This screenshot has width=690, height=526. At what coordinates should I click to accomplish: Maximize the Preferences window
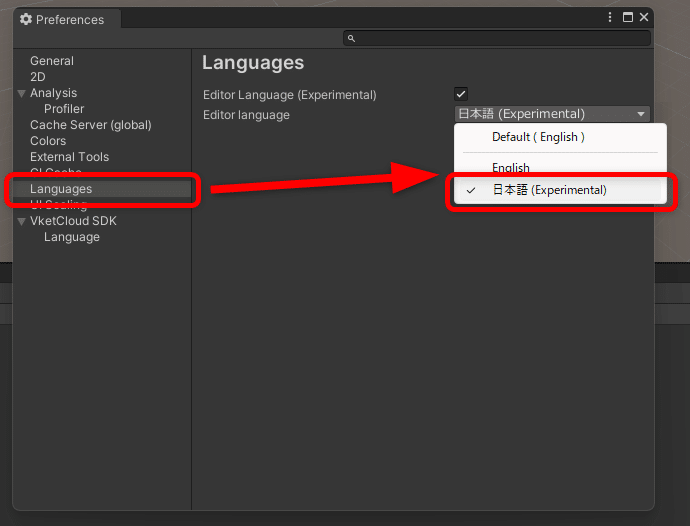pos(628,17)
